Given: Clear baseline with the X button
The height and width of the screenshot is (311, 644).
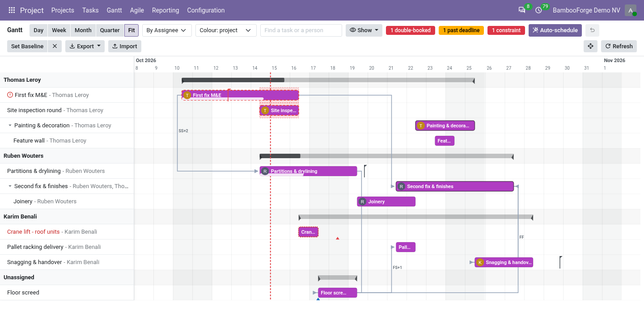Looking at the screenshot, I should pos(55,46).
